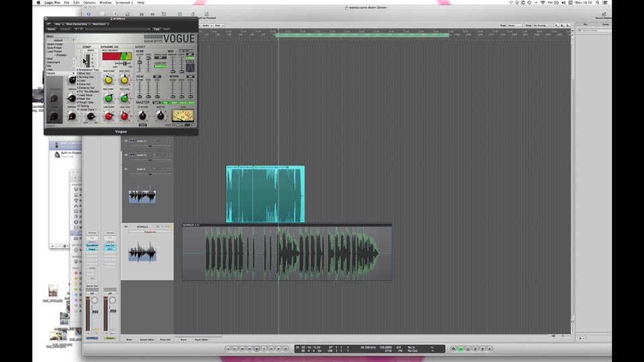This screenshot has height=362, width=644.
Task: Choose the Lead Vocal preset
Action: coord(87,95)
